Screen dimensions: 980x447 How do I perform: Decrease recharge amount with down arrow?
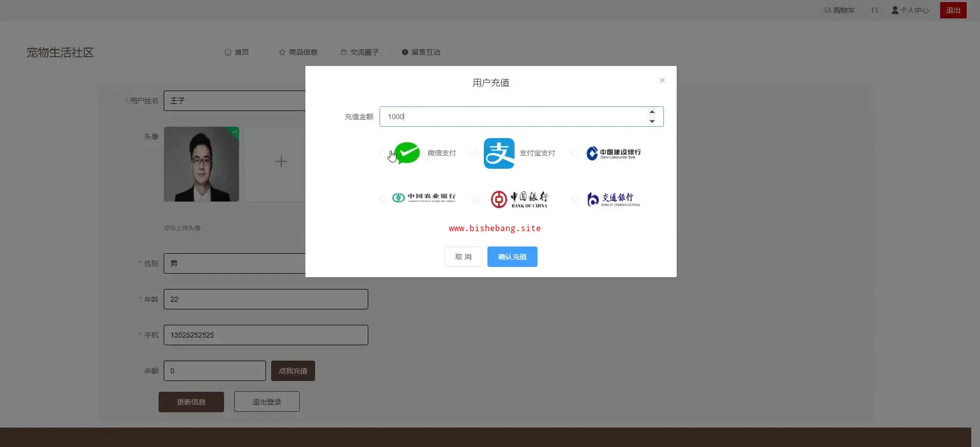pyautogui.click(x=652, y=121)
